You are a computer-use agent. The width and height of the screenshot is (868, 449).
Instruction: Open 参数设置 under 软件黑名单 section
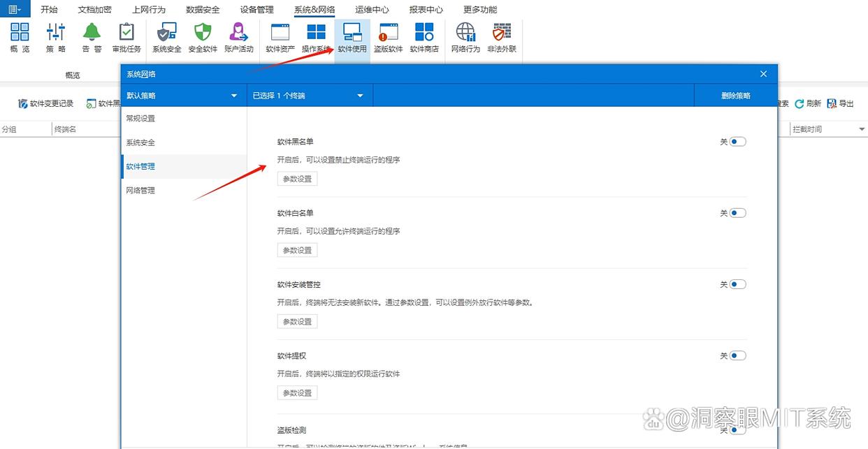297,178
